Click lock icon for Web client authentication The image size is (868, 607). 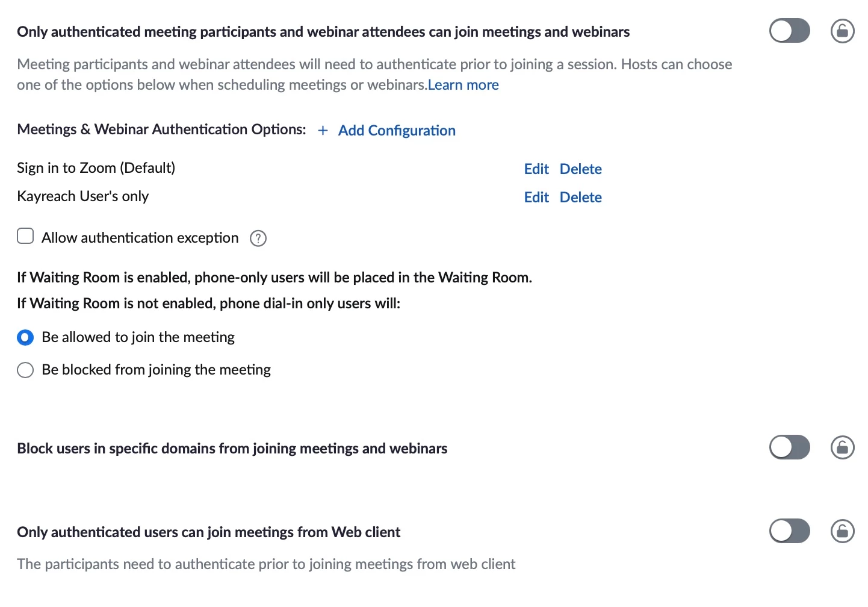point(842,531)
